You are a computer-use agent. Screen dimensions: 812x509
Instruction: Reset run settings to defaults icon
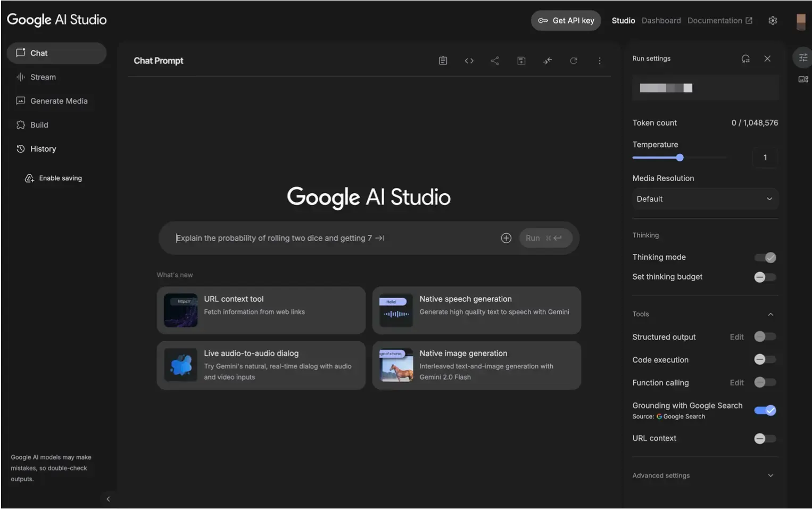(x=745, y=59)
